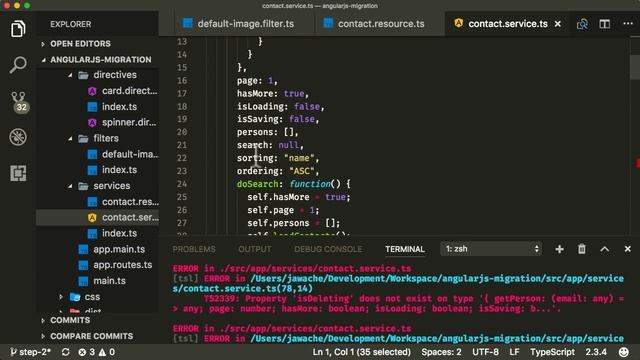Split the editor with split icon

point(604,24)
